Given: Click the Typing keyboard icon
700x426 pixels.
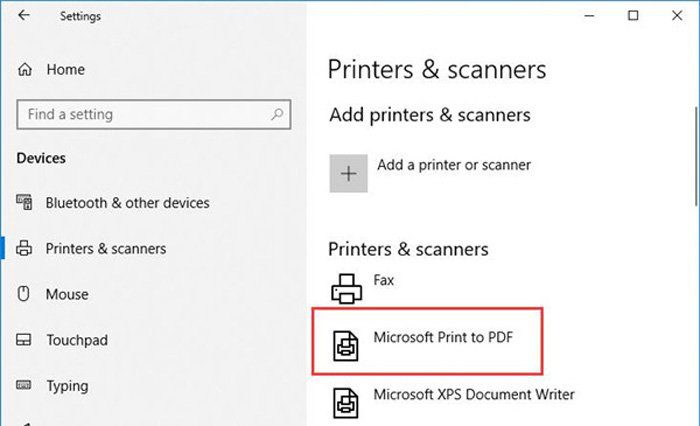Looking at the screenshot, I should click(x=24, y=384).
